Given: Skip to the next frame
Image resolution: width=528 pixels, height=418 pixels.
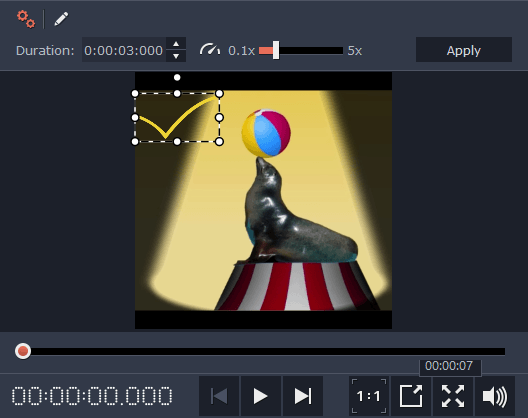Looking at the screenshot, I should pos(303,396).
